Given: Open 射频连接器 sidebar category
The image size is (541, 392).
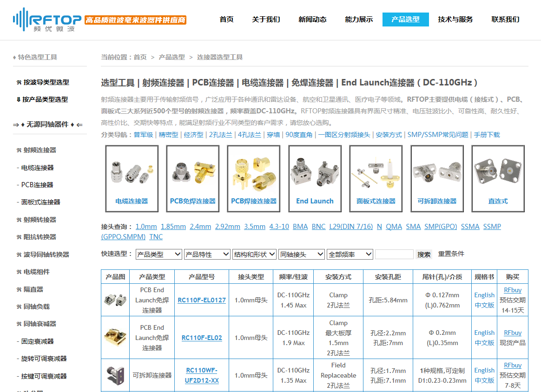Looking at the screenshot, I should 36,150.
